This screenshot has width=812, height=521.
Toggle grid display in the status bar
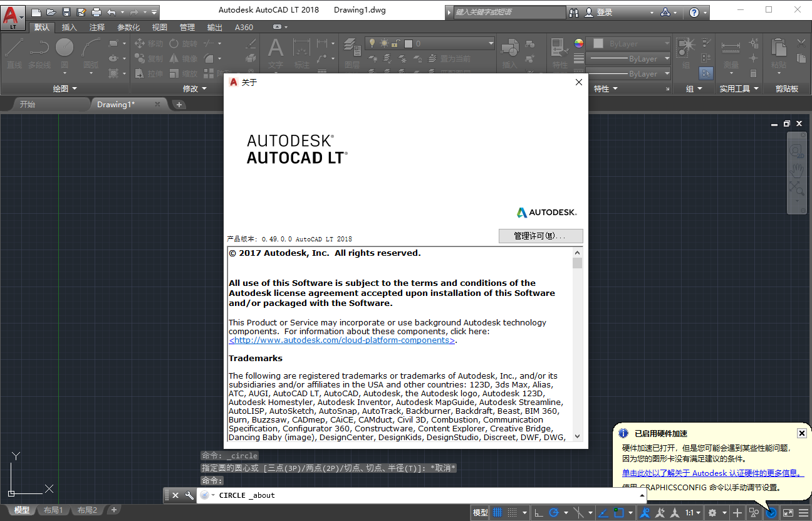[496, 512]
